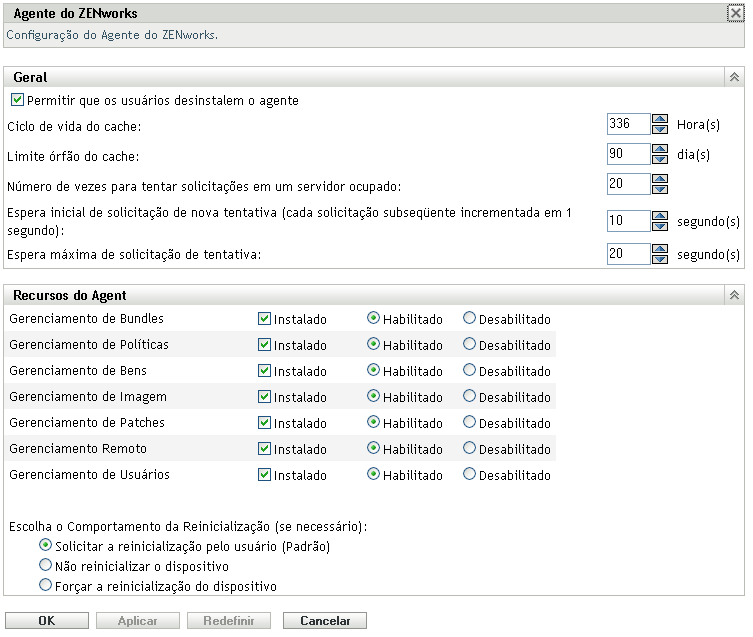Select Desabilitado for Gerenciamento de Bundles

(469, 318)
